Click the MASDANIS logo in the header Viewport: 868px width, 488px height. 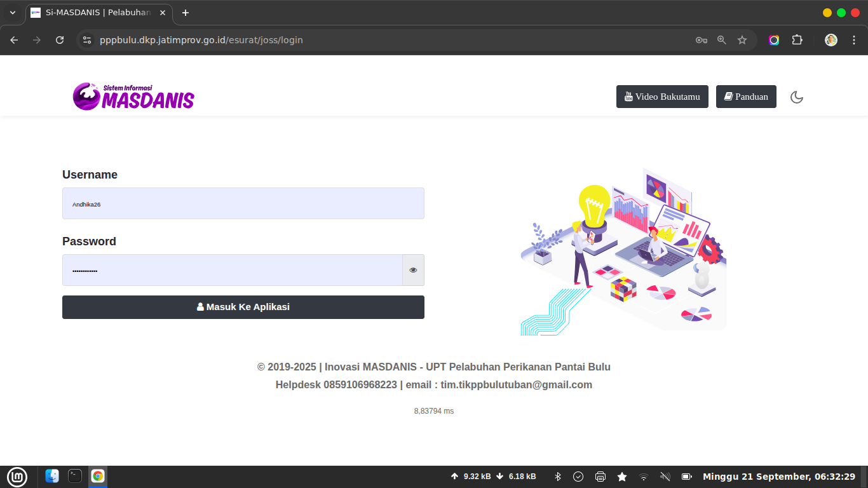133,97
